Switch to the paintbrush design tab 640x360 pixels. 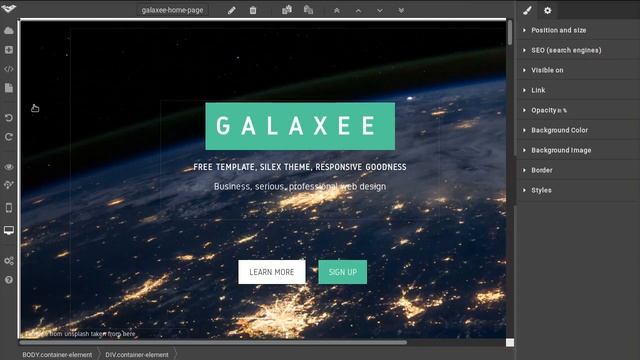pos(527,10)
